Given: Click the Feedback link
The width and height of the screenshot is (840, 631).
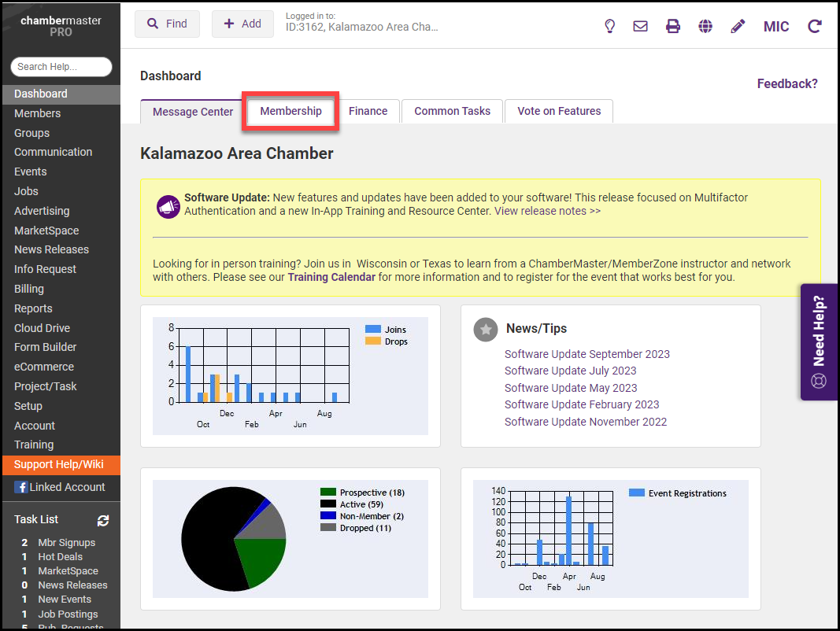Looking at the screenshot, I should point(787,83).
